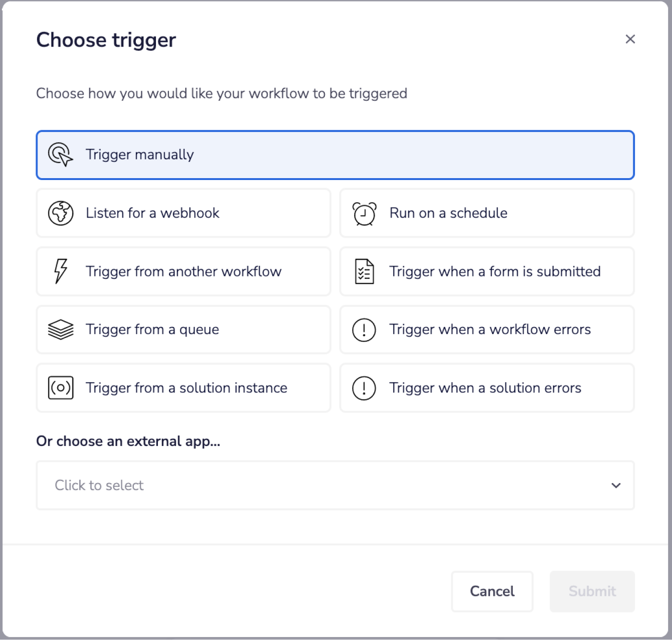Screen dimensions: 672x640
Task: Click the exclamation icon for workflow errors
Action: coord(364,330)
